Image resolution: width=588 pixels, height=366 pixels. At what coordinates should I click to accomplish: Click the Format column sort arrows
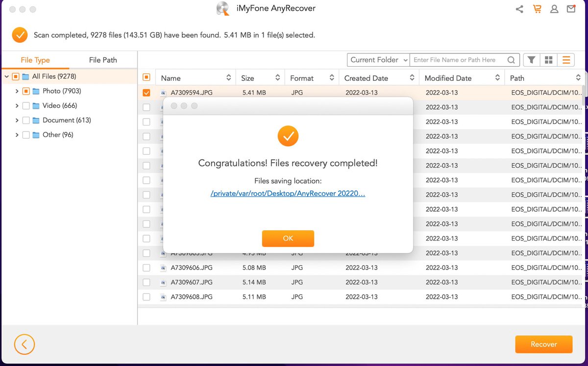tap(332, 78)
